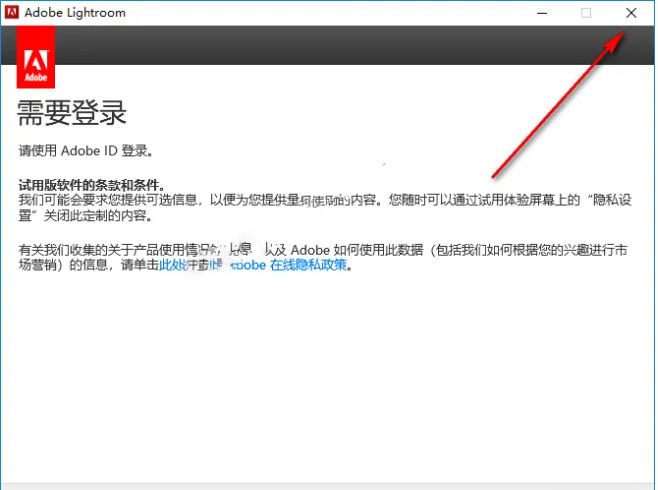Click the "关闭此定制的内容" text

click(x=100, y=215)
